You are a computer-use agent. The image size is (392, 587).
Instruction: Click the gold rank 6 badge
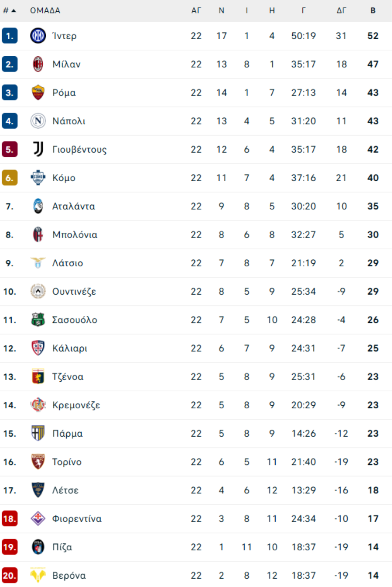[10, 178]
